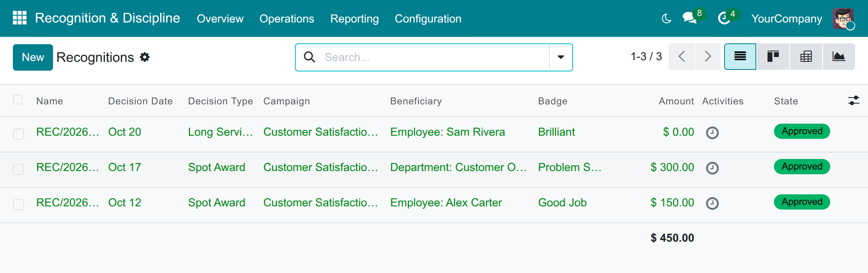Image resolution: width=868 pixels, height=273 pixels.
Task: Tick the checkbox for the Oct 17 record
Action: (x=18, y=169)
